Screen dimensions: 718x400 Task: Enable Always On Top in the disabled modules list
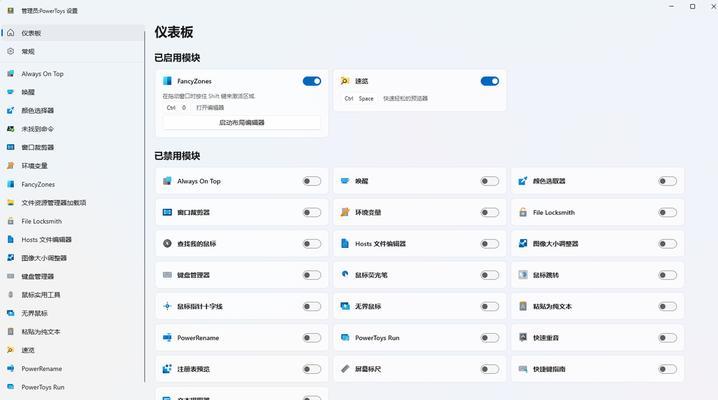[x=312, y=181]
